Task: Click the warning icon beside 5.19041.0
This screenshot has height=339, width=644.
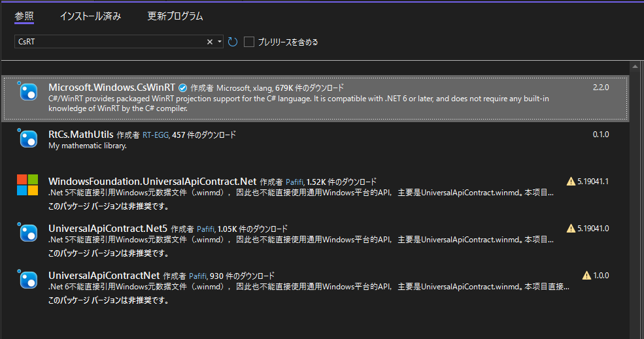Action: pyautogui.click(x=571, y=228)
